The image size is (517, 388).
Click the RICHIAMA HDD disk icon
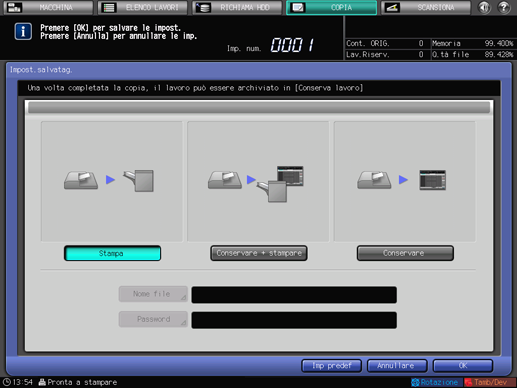(203, 7)
